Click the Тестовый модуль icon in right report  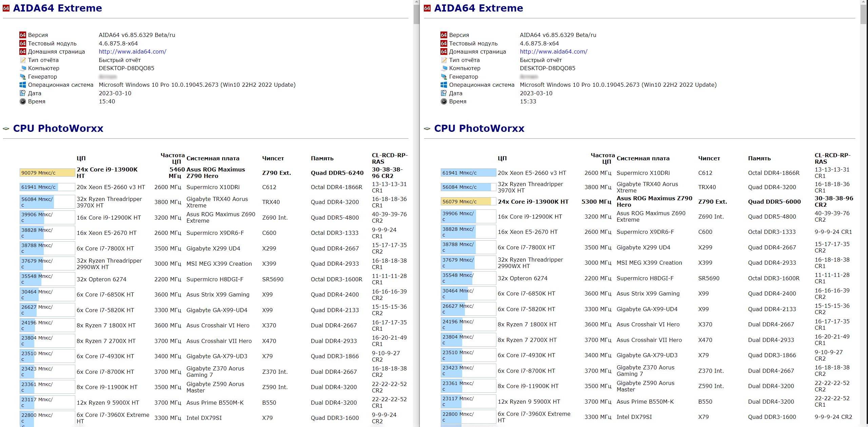444,43
